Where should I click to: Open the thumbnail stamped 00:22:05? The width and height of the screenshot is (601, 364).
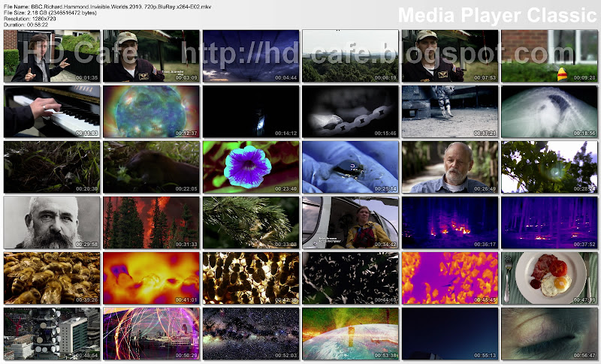pos(152,167)
